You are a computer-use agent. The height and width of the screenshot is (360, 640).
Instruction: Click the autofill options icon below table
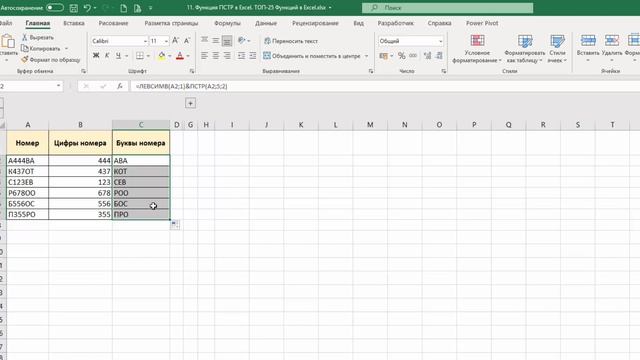(x=175, y=224)
